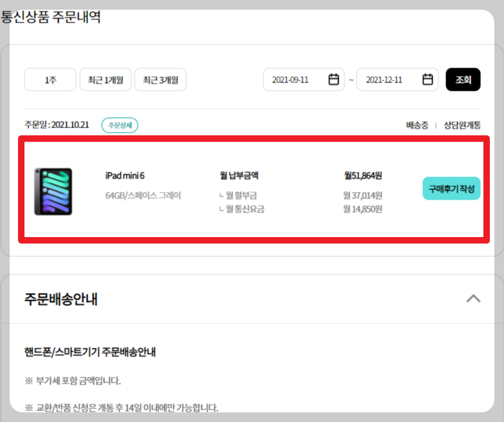Click the black 조회 search button

463,79
